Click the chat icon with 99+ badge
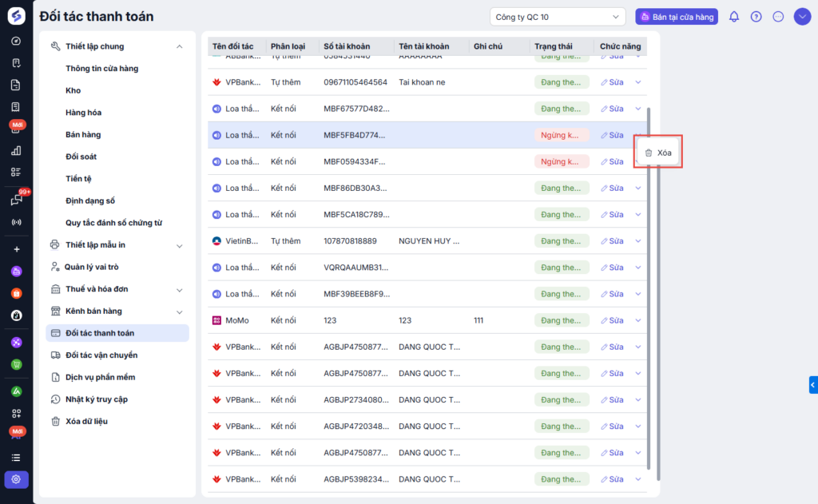Viewport: 818px width, 504px height. pyautogui.click(x=16, y=200)
